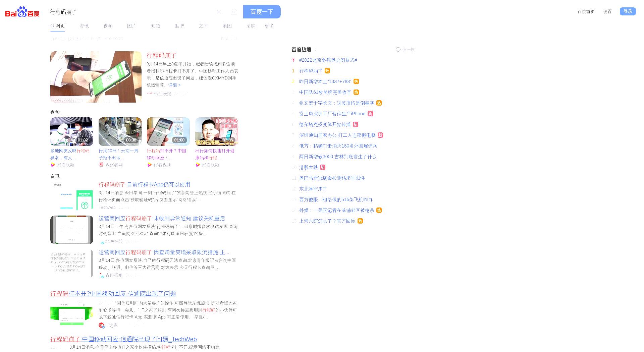Switch to the 文库 tab

pos(203,26)
